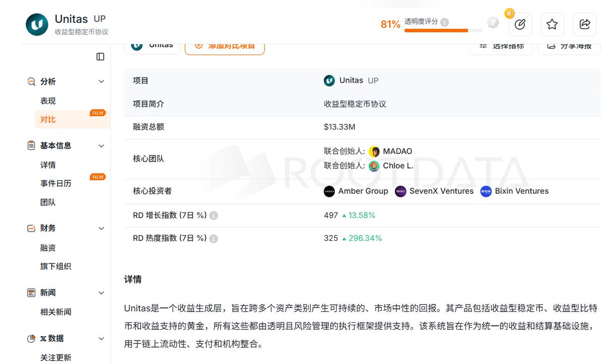The height and width of the screenshot is (364, 606).
Task: Favorite the project with star icon
Action: click(x=552, y=24)
